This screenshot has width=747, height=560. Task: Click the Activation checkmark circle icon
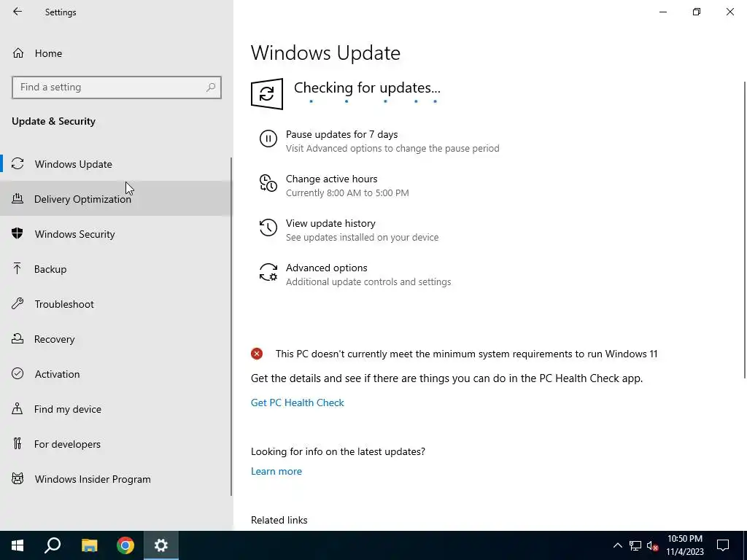point(18,373)
